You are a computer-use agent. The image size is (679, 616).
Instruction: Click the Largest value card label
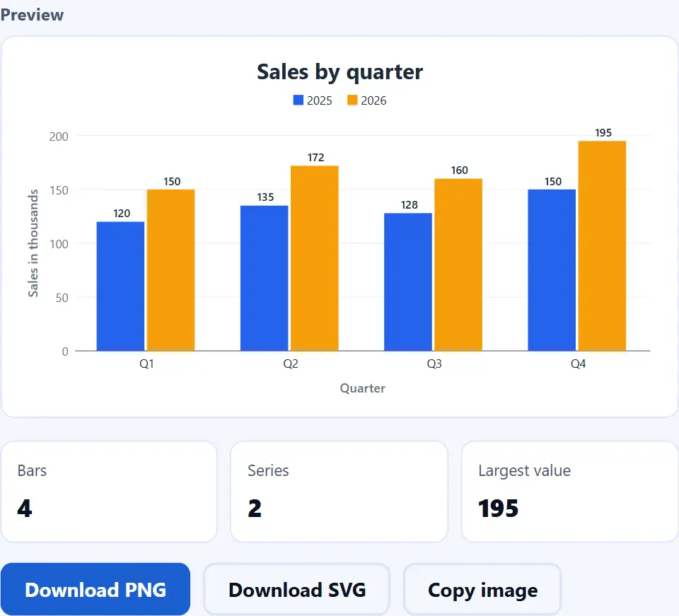[x=524, y=471]
